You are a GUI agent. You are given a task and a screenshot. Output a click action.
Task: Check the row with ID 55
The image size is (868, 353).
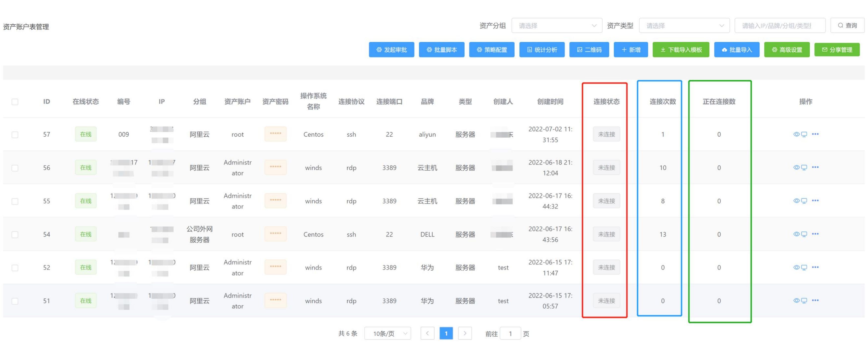(15, 202)
